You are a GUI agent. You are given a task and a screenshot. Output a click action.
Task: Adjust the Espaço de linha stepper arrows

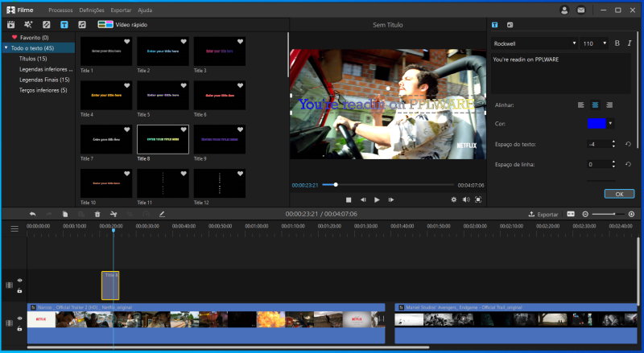point(613,164)
